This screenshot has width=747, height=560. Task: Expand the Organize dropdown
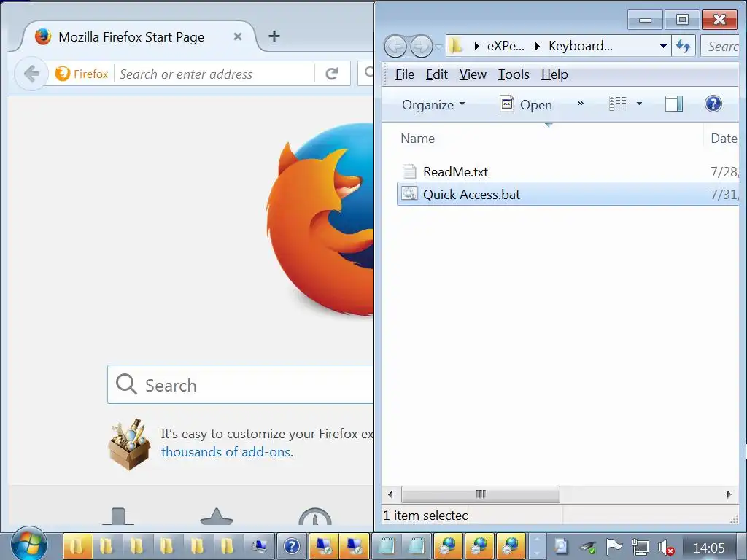[x=433, y=104]
